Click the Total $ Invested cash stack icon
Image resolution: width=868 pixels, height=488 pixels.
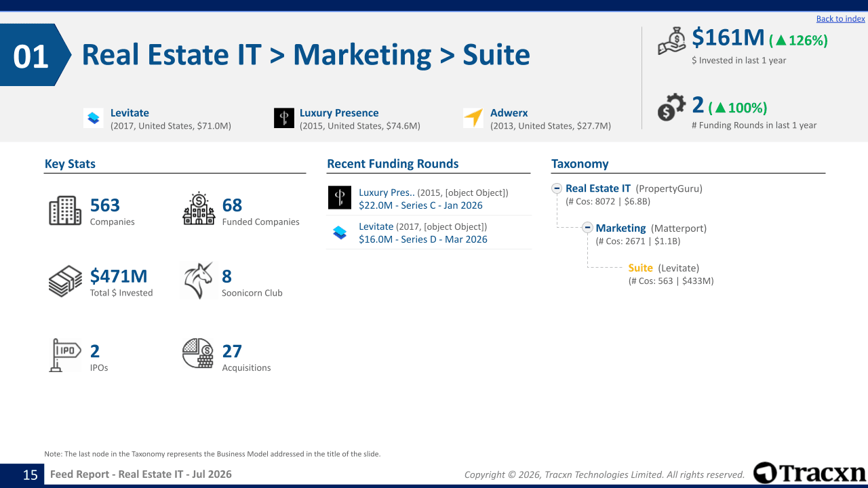(65, 281)
